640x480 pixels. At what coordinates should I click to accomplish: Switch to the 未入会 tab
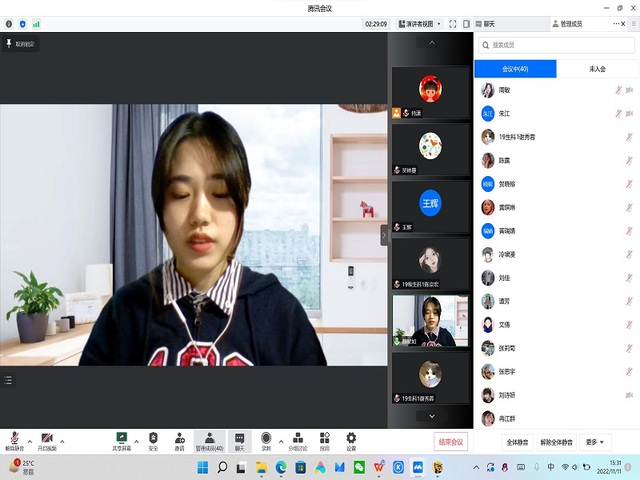598,69
